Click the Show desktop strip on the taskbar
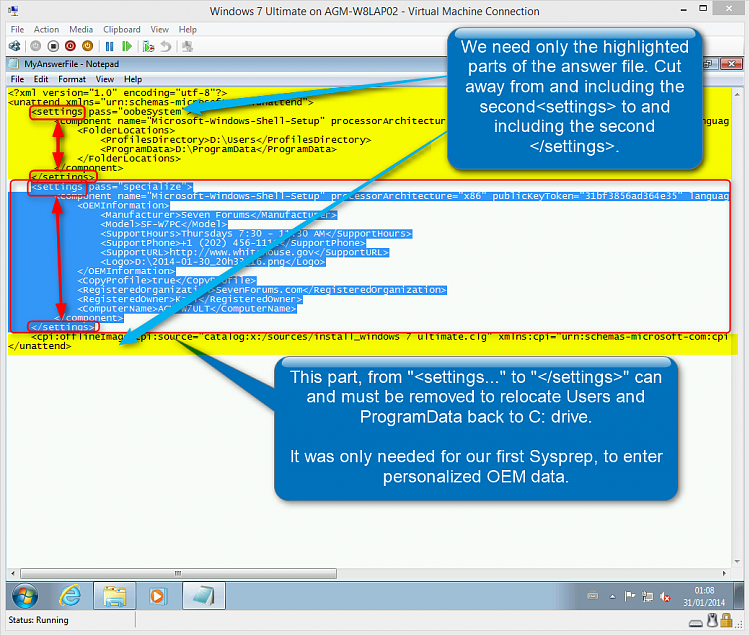750x636 pixels. (x=739, y=596)
